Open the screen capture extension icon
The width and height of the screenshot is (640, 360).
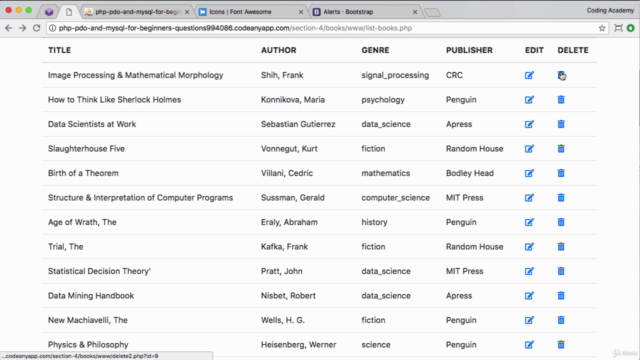pyautogui.click(x=618, y=28)
